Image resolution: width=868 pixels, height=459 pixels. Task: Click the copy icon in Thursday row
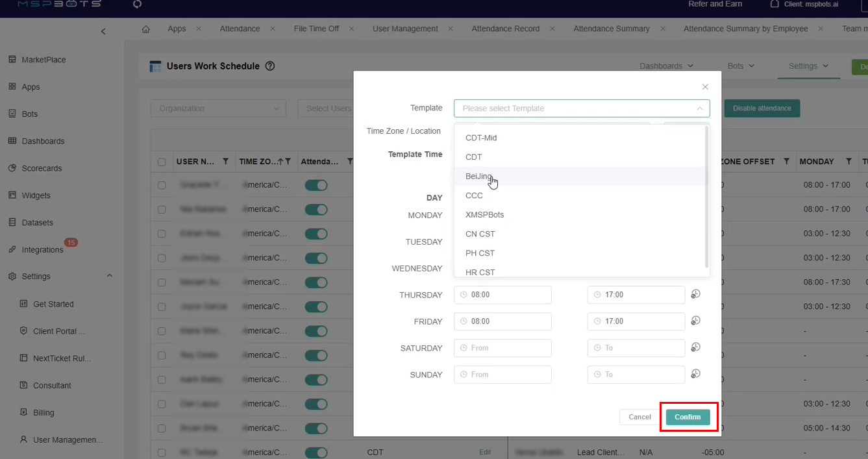(695, 294)
